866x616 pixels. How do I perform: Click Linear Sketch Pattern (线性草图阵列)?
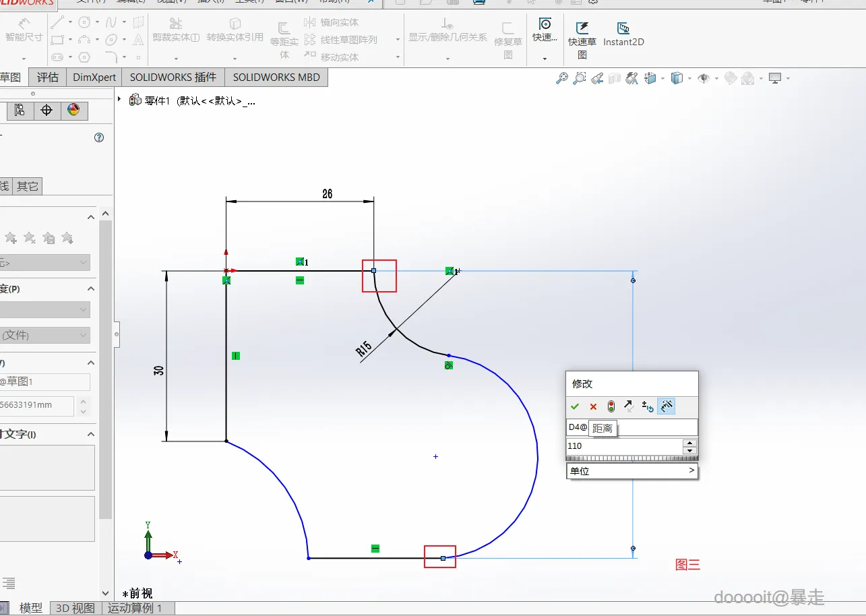[341, 40]
